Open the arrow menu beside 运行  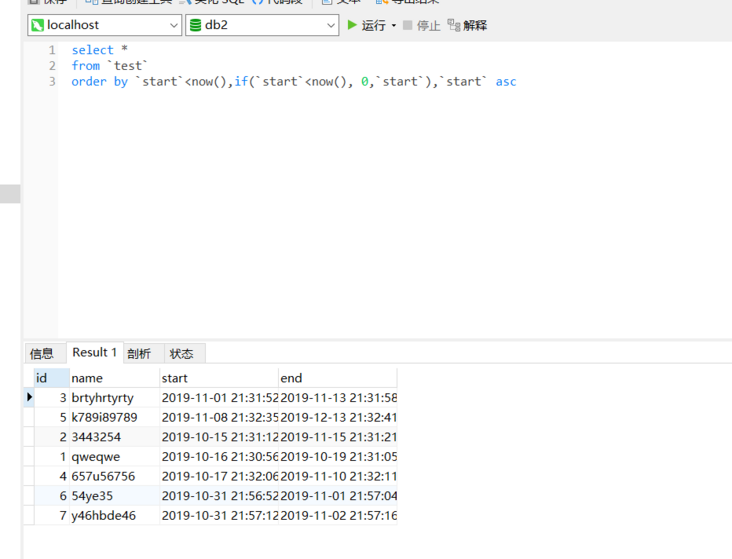(394, 25)
